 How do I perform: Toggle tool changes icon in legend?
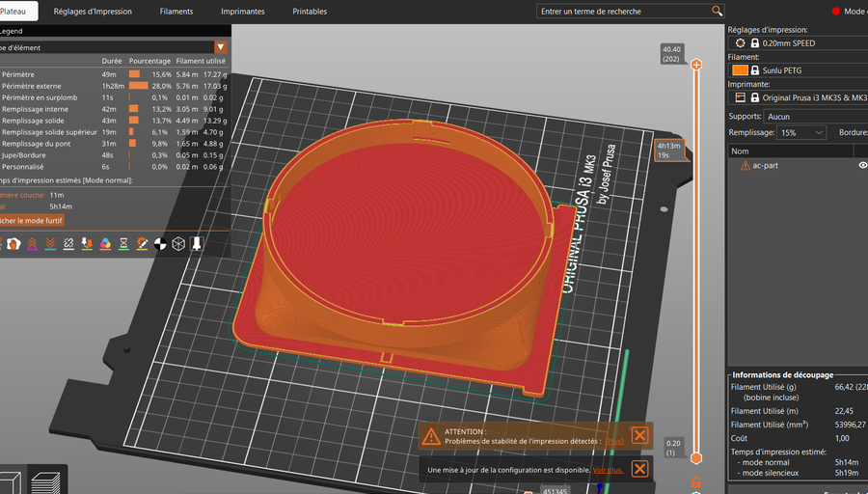(87, 244)
